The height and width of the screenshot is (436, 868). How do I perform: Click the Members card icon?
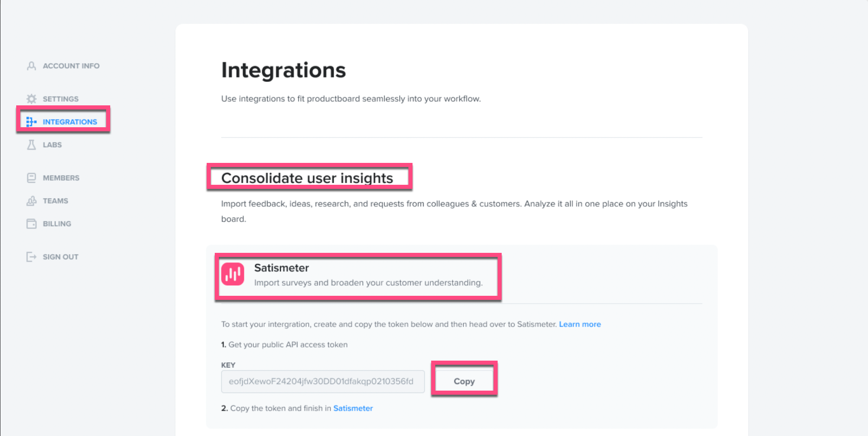[x=31, y=177]
